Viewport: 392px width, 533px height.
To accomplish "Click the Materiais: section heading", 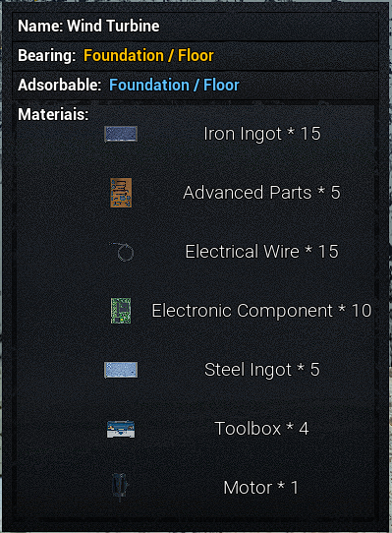I will pyautogui.click(x=53, y=114).
